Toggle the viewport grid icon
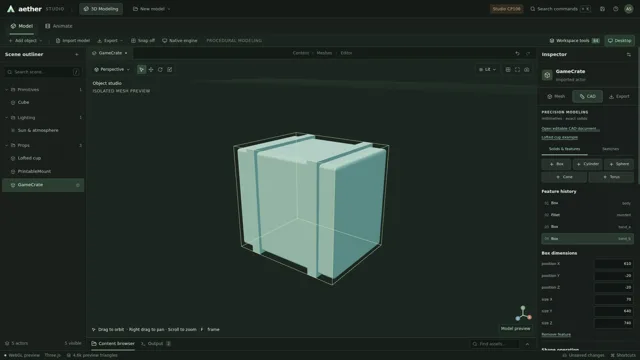The height and width of the screenshot is (360, 640). [x=508, y=69]
